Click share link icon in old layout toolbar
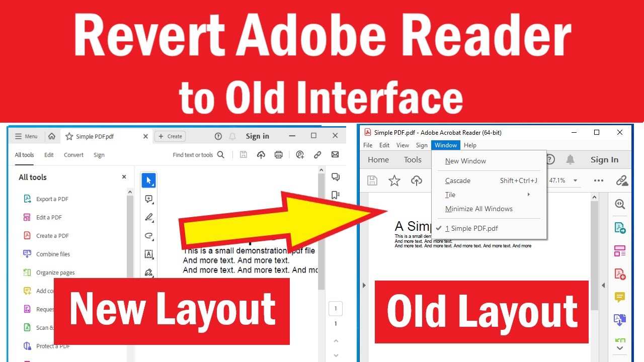Screen dimensions: 644x362 click(622, 180)
